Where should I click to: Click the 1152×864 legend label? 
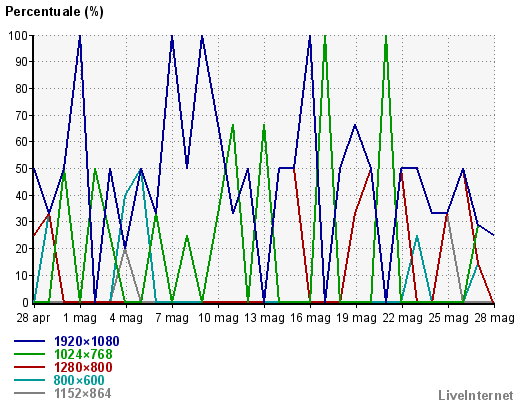coord(83,393)
